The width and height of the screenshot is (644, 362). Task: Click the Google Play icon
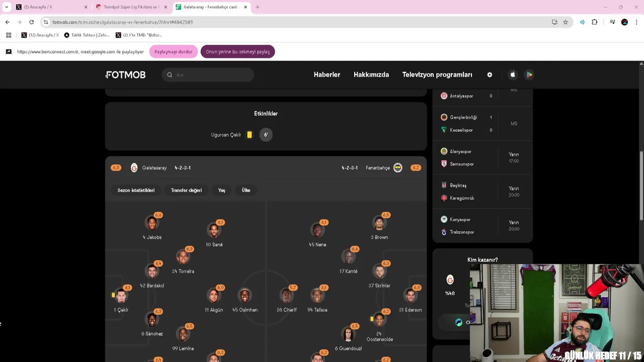point(529,74)
